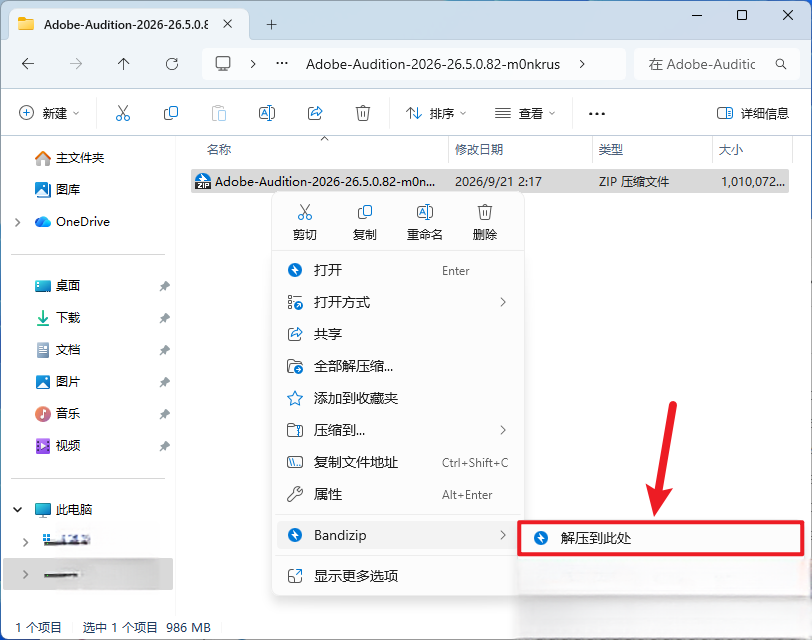The image size is (812, 640).
Task: Choose 复制文件地址 menu entry
Action: click(398, 462)
